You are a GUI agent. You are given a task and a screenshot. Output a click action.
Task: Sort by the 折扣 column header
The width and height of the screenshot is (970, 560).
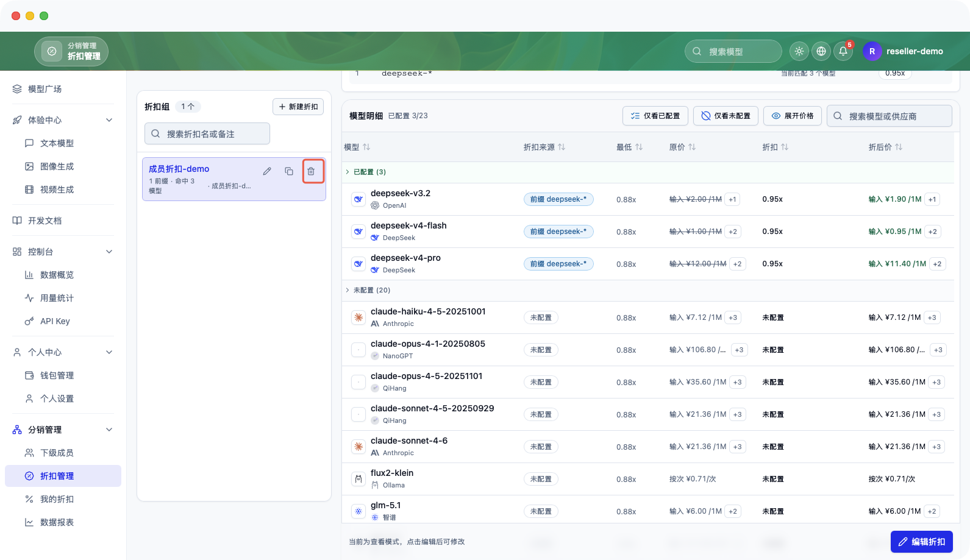coord(776,147)
